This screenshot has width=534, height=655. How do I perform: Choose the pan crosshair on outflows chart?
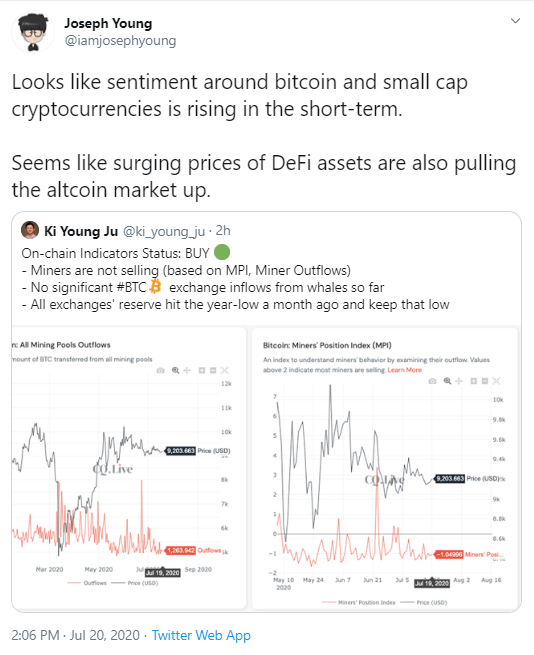click(x=187, y=370)
